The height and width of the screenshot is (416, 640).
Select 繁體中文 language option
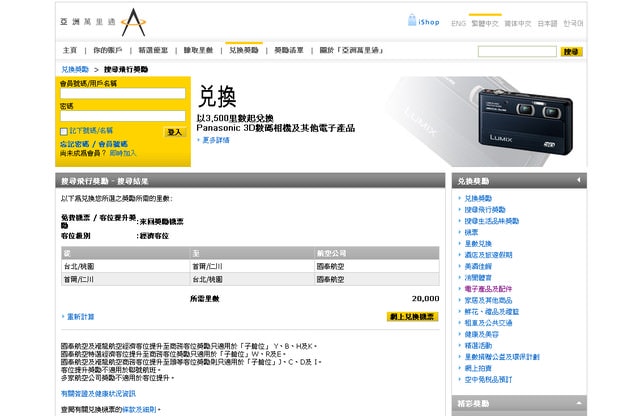(485, 24)
